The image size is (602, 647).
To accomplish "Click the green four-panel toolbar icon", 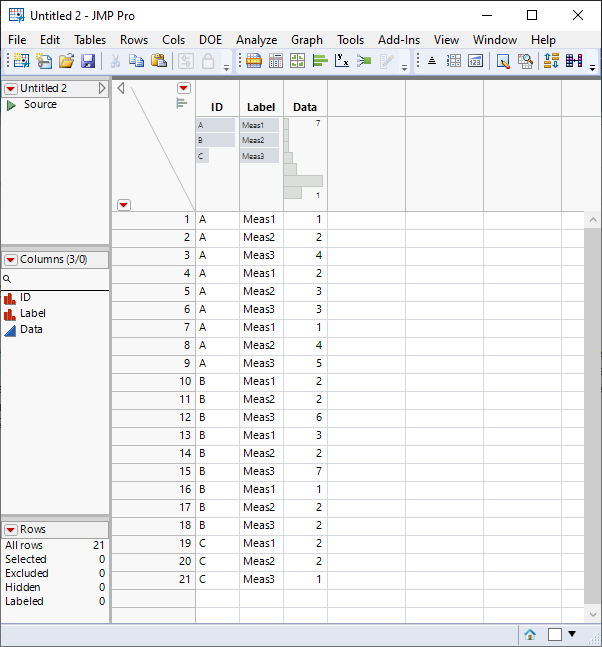I will pos(297,61).
